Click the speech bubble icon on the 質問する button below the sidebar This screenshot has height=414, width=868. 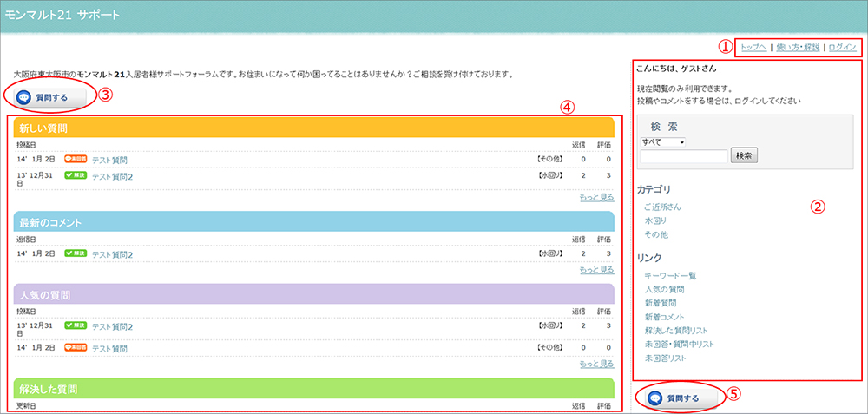point(655,398)
